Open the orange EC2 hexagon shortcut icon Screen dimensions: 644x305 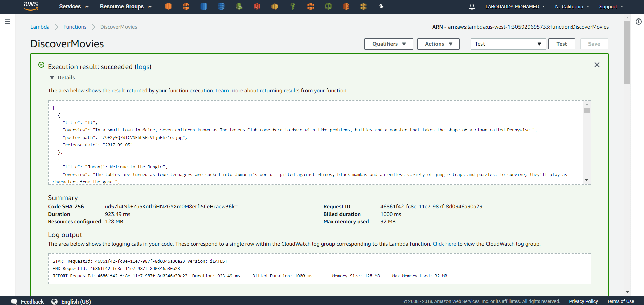tap(168, 6)
